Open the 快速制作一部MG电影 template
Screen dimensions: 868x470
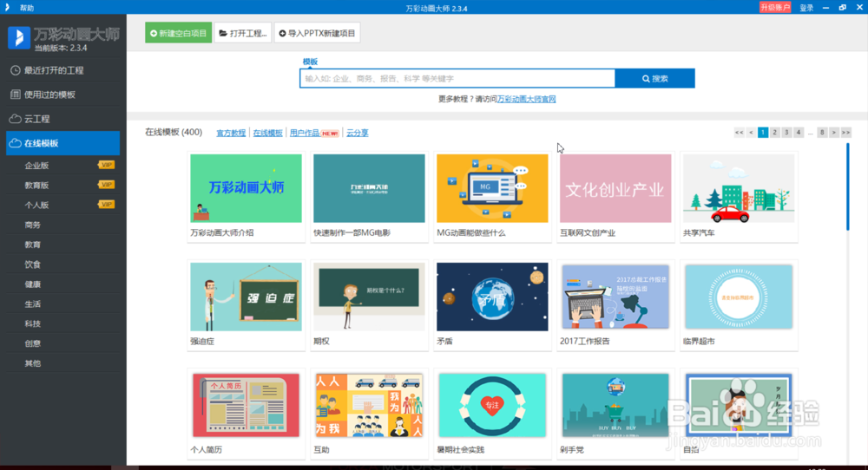point(369,188)
